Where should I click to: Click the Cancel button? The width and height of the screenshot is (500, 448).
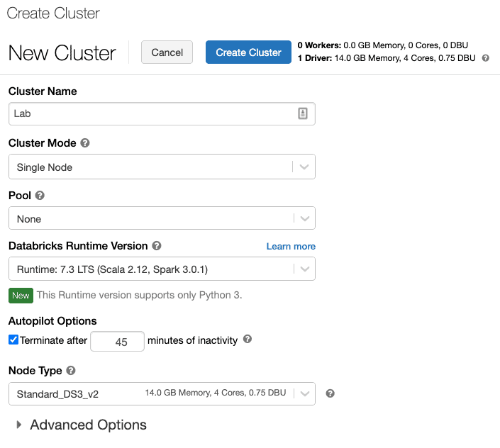coord(167,52)
